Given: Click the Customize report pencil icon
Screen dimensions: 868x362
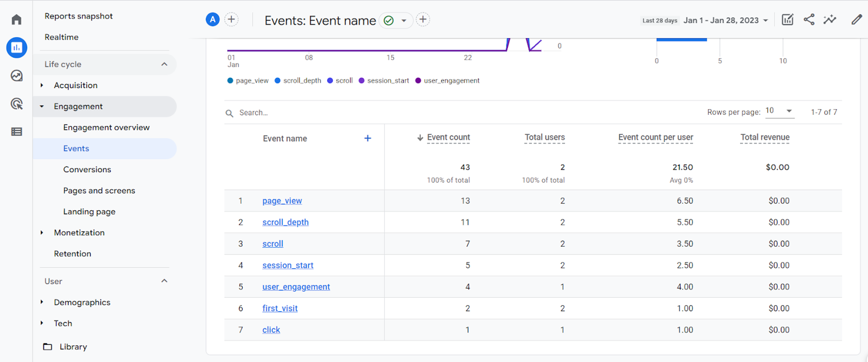Looking at the screenshot, I should point(856,20).
